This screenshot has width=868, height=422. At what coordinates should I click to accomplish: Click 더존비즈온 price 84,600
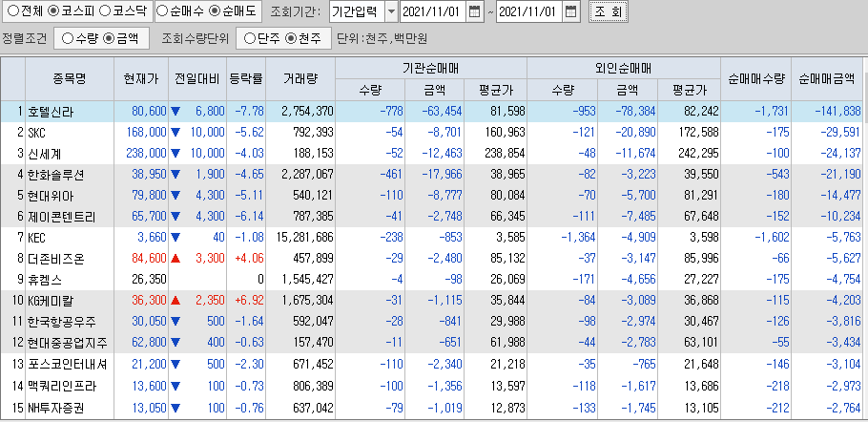pyautogui.click(x=149, y=259)
